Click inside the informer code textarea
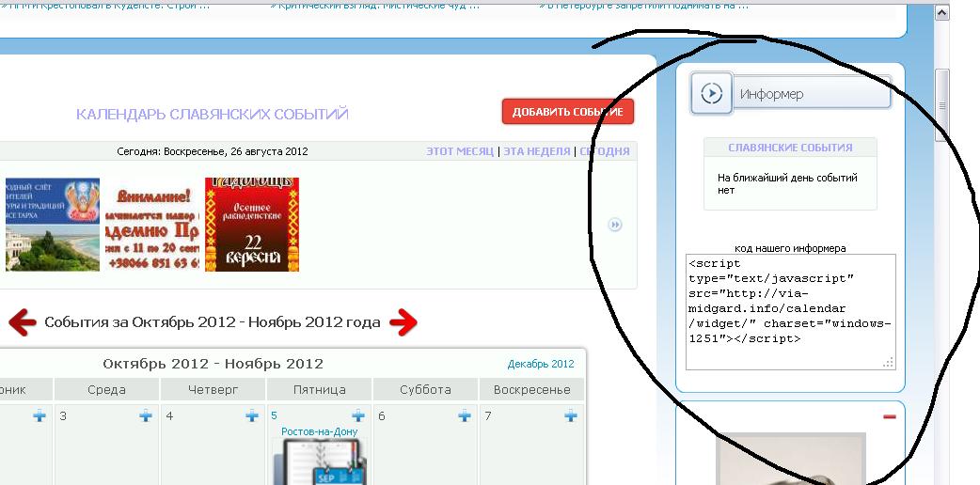Viewport: 980px width, 485px height. pos(791,312)
